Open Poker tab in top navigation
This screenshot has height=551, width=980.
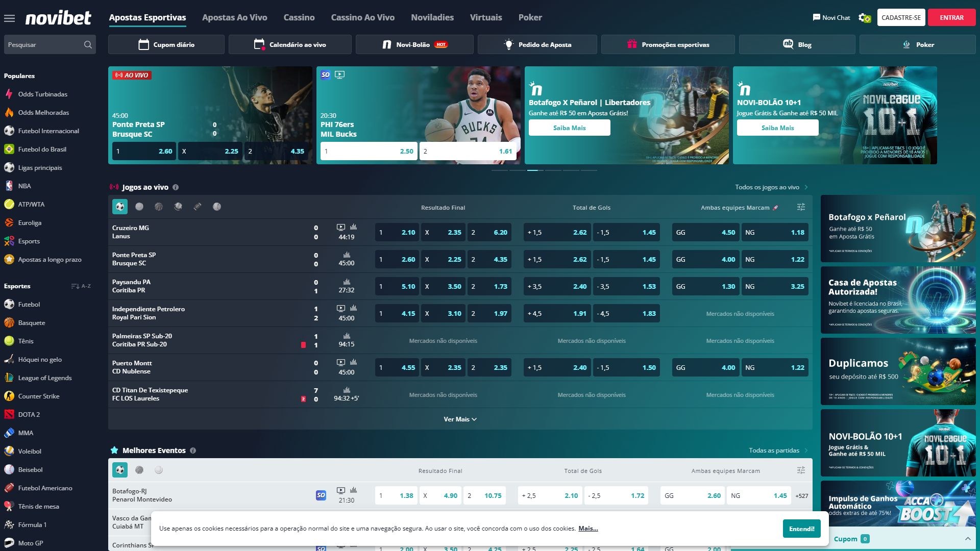530,17
